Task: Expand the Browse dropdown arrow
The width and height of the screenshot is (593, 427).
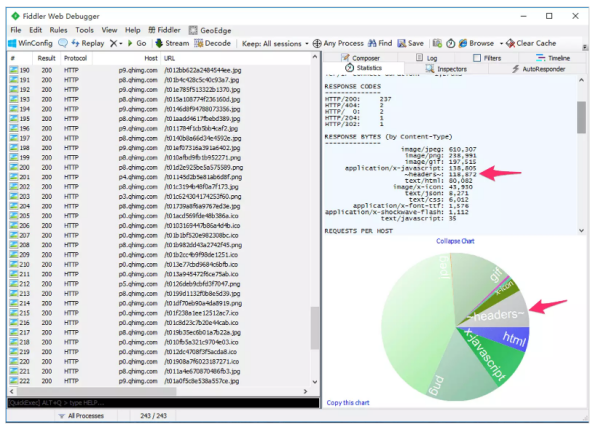Action: tap(501, 43)
